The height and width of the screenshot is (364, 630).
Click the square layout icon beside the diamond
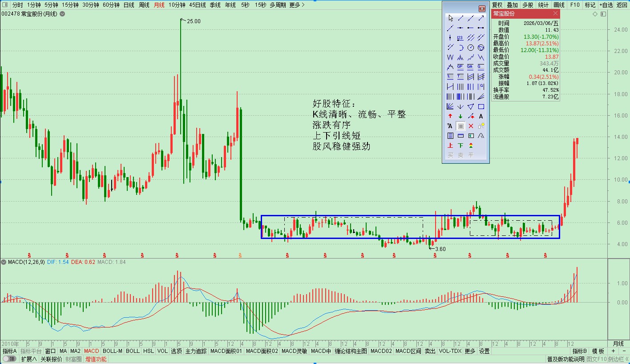(x=603, y=14)
